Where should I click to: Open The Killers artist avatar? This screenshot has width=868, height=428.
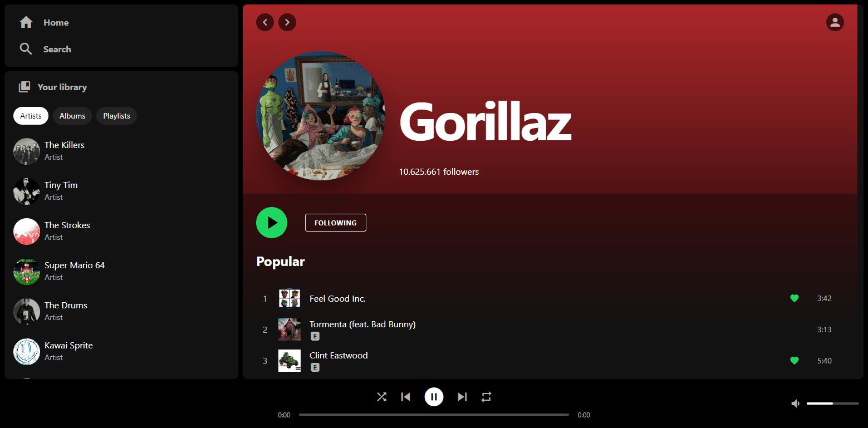coord(27,151)
